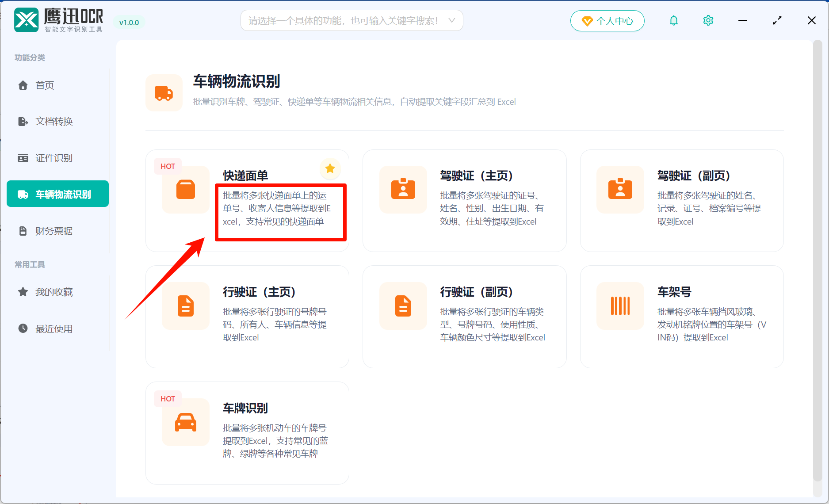
Task: Open 个人中心
Action: tap(607, 20)
